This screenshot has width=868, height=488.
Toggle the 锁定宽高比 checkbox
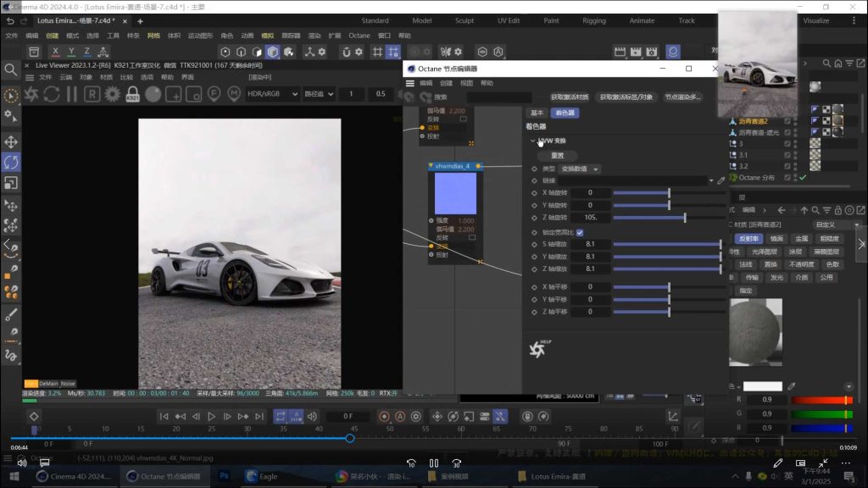[x=580, y=232]
